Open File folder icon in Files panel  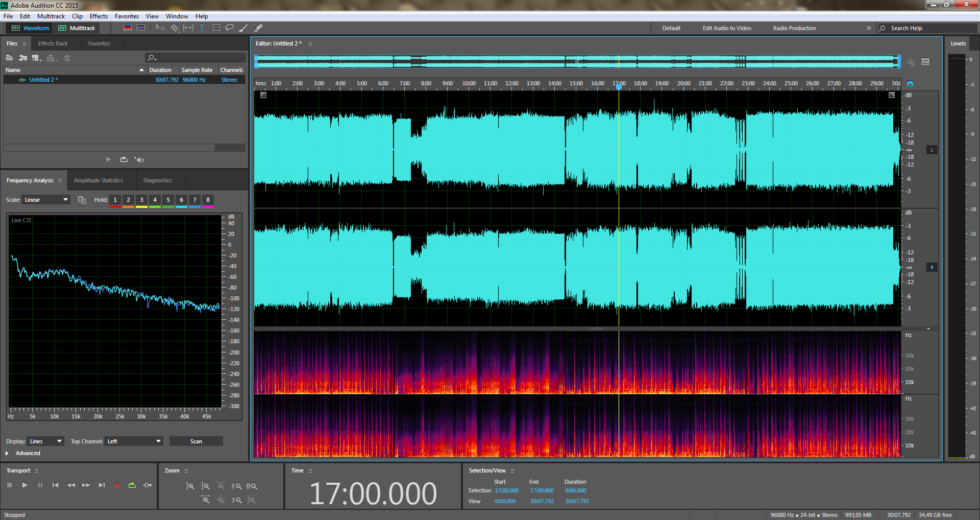9,58
